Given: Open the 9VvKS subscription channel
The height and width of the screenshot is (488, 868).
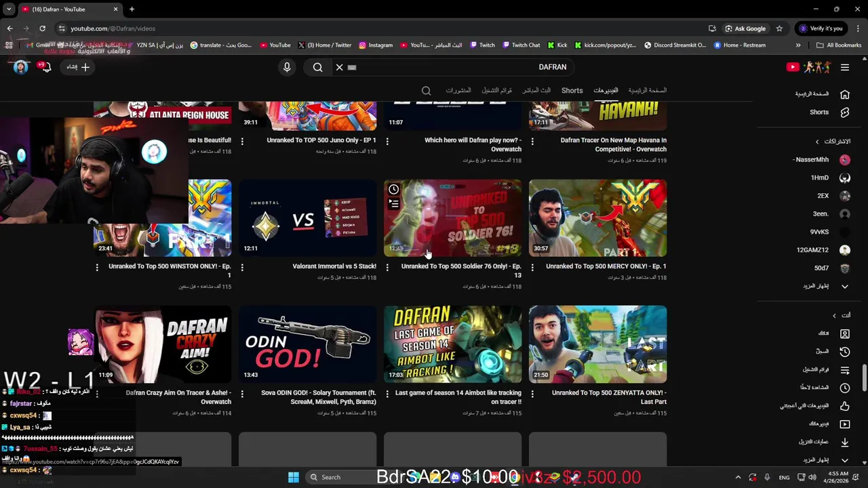Looking at the screenshot, I should tap(830, 232).
